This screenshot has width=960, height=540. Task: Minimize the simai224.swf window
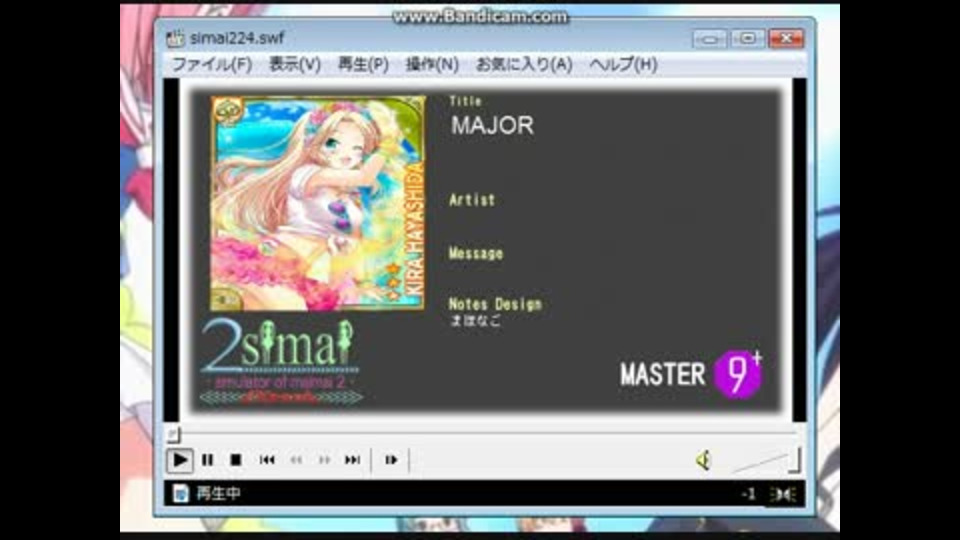[710, 39]
